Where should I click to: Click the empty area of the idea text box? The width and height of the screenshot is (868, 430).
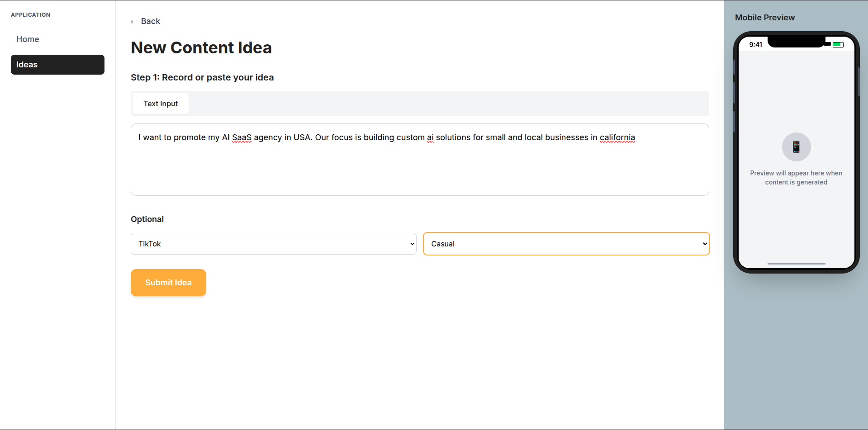419,172
